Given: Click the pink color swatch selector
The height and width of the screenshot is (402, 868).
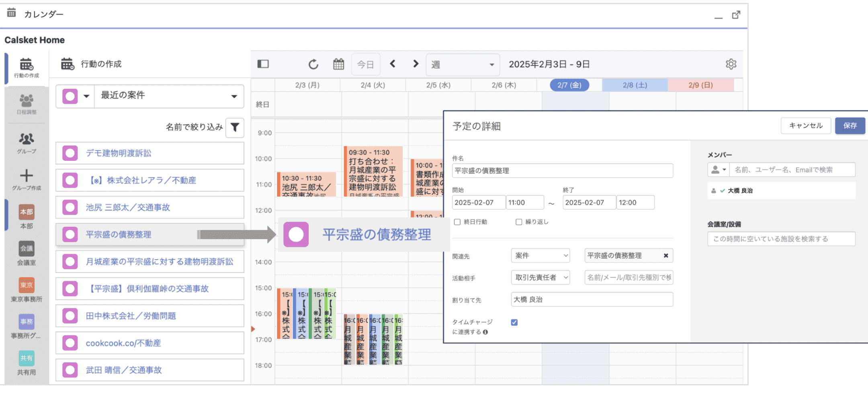Looking at the screenshot, I should pos(75,96).
